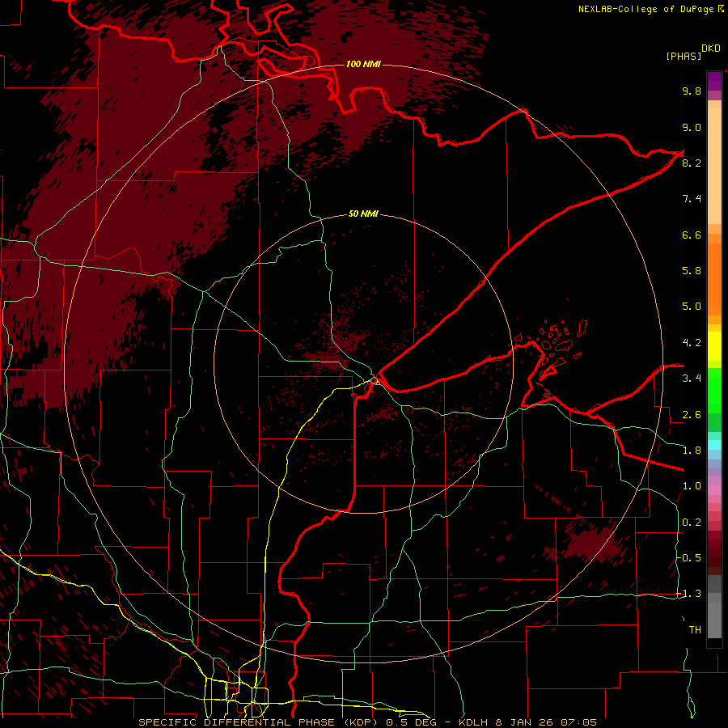
Task: Pick the peach segment of the color bar
Action: click(714, 166)
